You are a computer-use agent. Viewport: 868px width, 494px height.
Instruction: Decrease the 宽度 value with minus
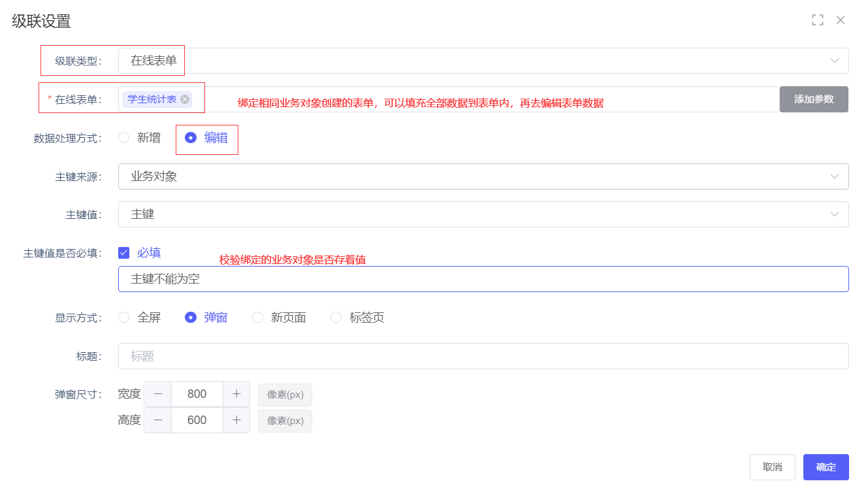158,394
